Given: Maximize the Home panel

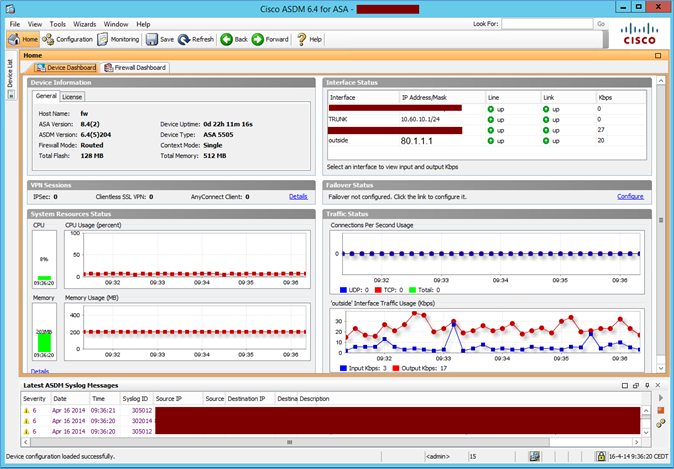Looking at the screenshot, I should click(658, 55).
